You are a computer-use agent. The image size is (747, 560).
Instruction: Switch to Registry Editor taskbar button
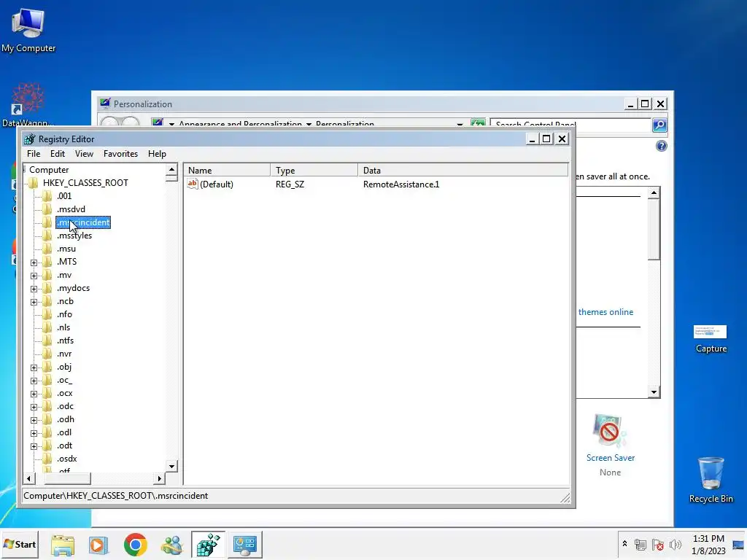pyautogui.click(x=209, y=545)
